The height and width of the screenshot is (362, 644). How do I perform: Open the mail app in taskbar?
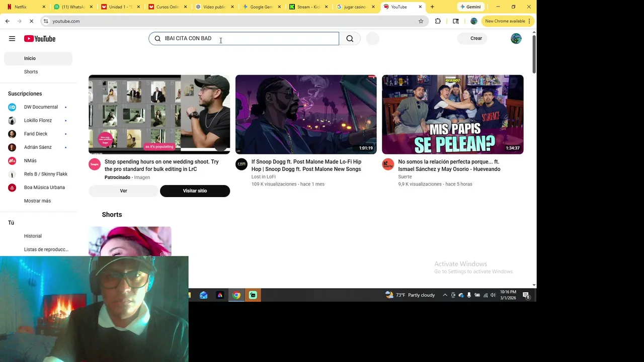203,295
